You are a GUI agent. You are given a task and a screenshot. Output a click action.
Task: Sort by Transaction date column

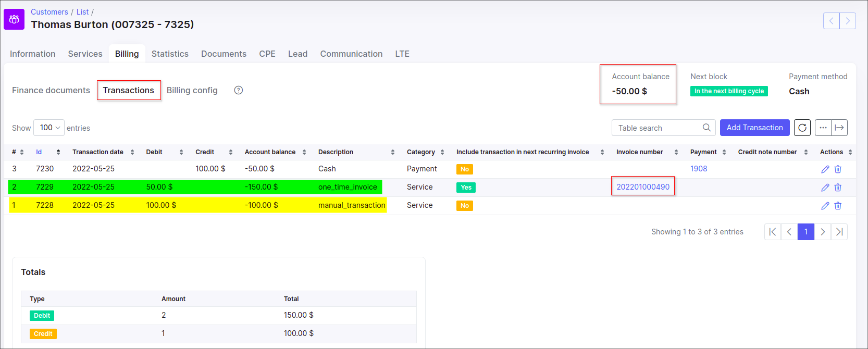point(103,152)
